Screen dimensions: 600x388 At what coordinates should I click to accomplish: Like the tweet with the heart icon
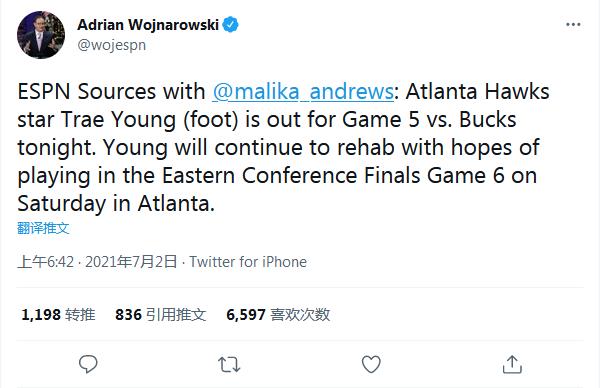click(371, 364)
